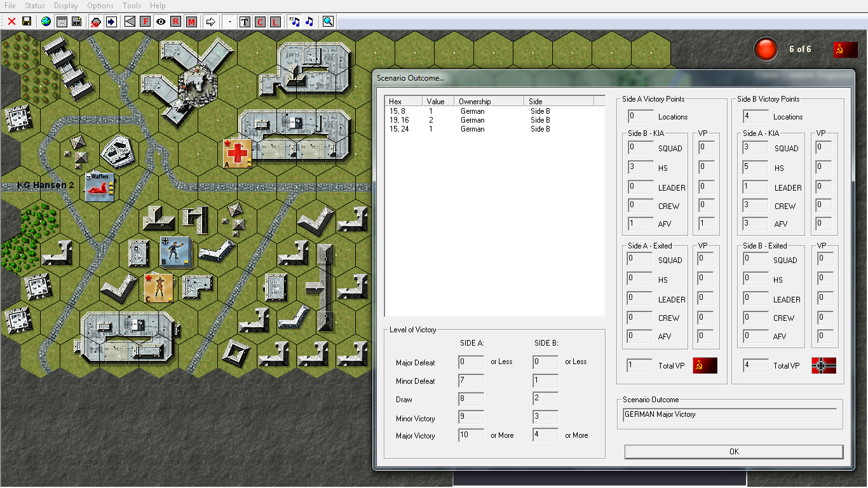Viewport: 868px width, 488px height.
Task: Click the Side B Locations points field
Action: [x=756, y=116]
